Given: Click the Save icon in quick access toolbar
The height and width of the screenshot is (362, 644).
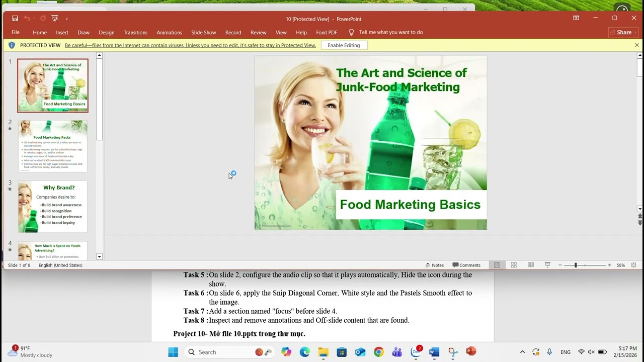Looking at the screenshot, I should coord(15,19).
